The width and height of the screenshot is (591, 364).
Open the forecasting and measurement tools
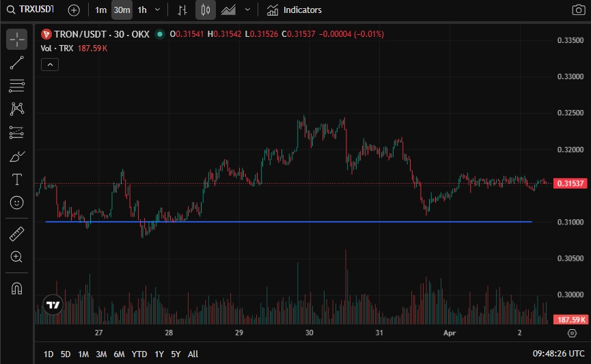point(16,132)
